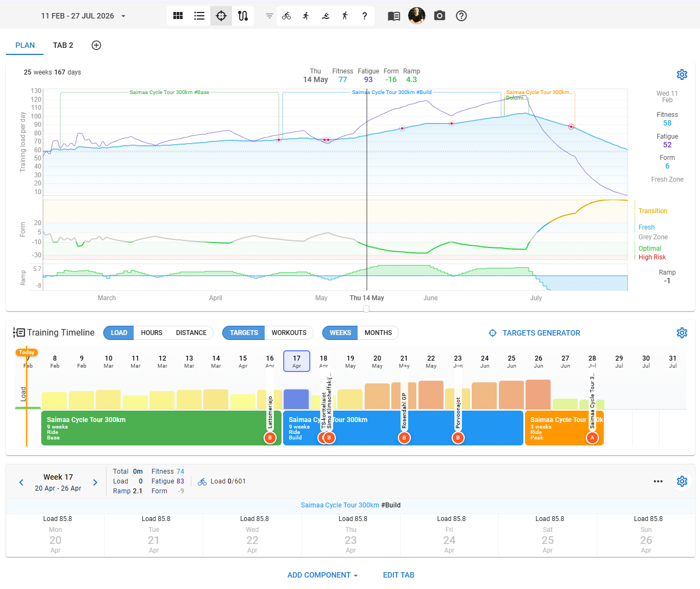
Task: Filter by swimming activity icon
Action: click(326, 16)
